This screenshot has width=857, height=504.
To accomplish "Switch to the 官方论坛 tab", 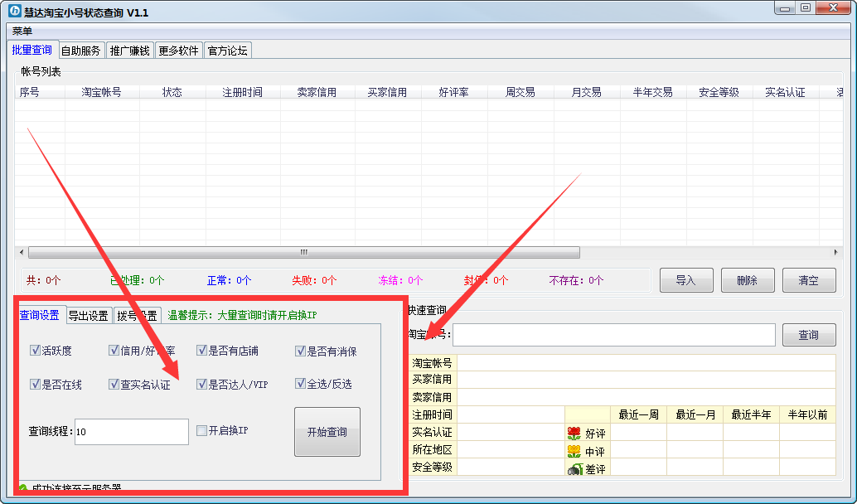I will (x=227, y=51).
